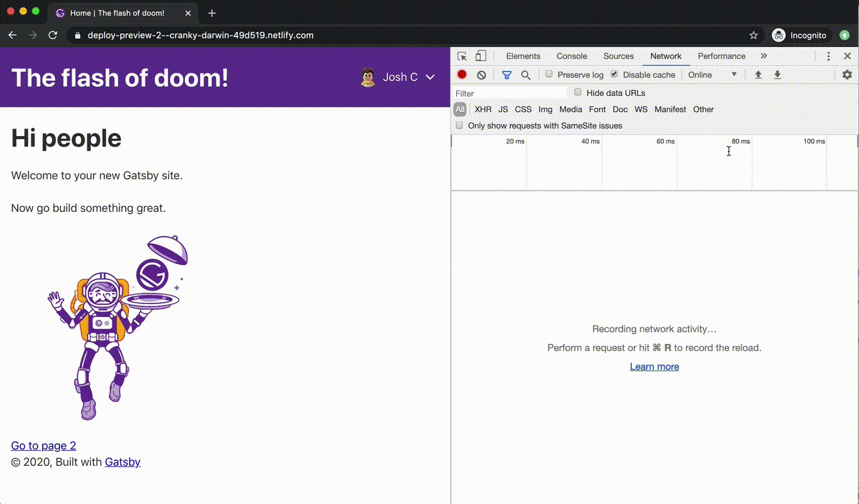Open the Gatsby footer link
859x504 pixels.
(122, 462)
